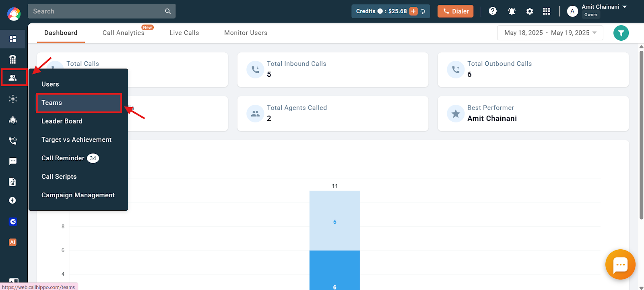Open the integrations hub sidebar icon

[13, 99]
